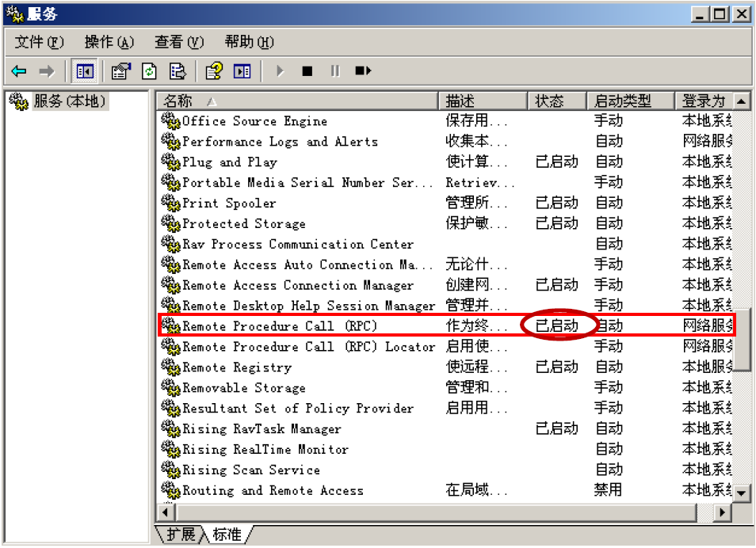
Task: Open the Properties toolbar icon
Action: click(120, 72)
